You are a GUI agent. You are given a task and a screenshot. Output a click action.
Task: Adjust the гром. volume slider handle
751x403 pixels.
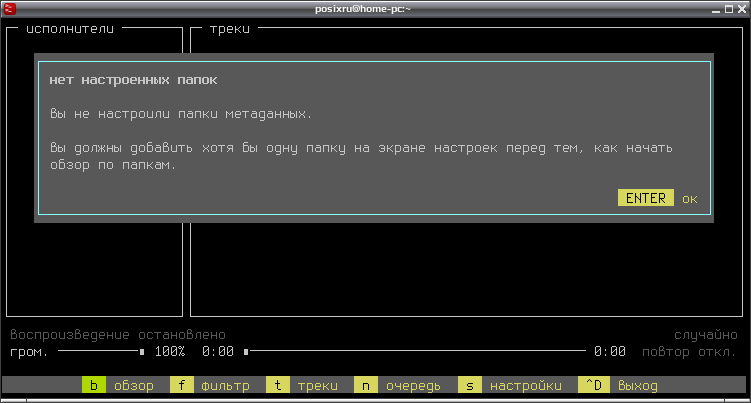click(x=142, y=352)
